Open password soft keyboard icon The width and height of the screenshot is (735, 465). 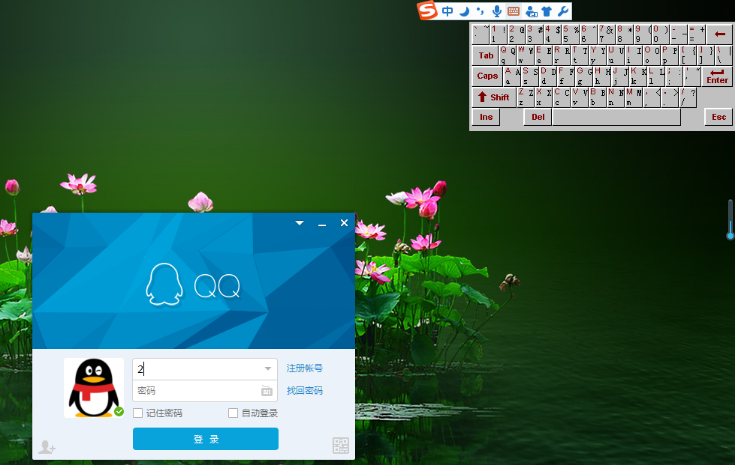pos(267,391)
